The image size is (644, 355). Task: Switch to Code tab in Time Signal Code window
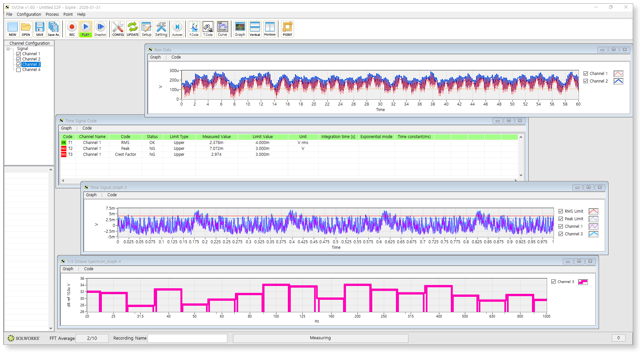[x=87, y=128]
